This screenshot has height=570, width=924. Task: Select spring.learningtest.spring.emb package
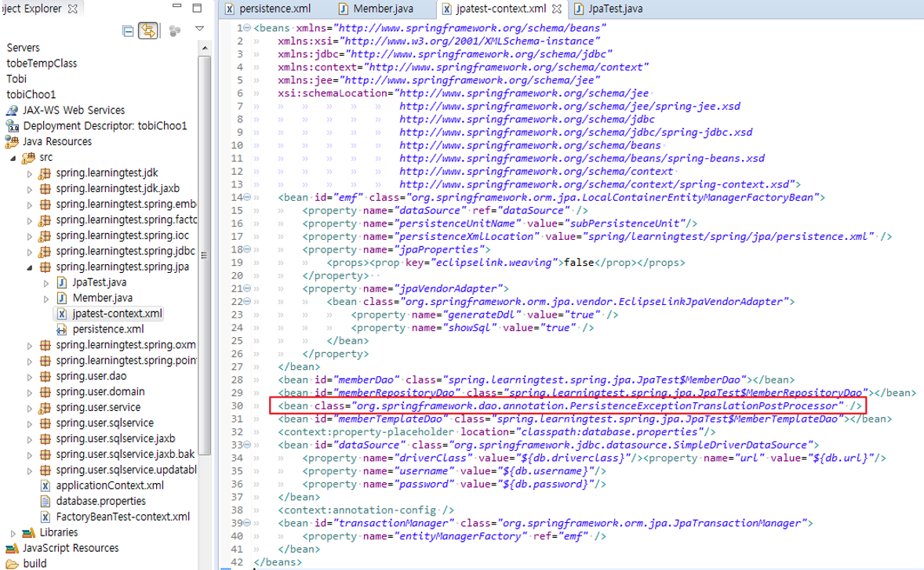pyautogui.click(x=126, y=205)
